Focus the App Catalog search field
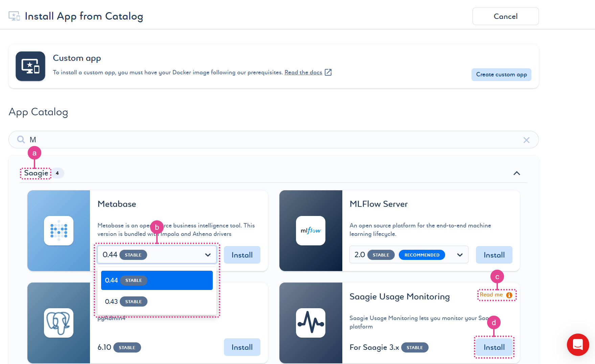 (273, 140)
